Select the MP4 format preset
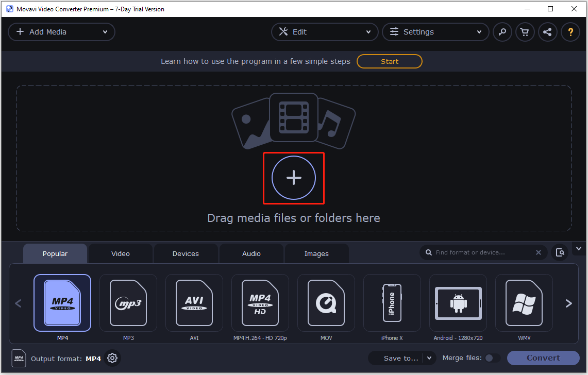 tap(62, 303)
